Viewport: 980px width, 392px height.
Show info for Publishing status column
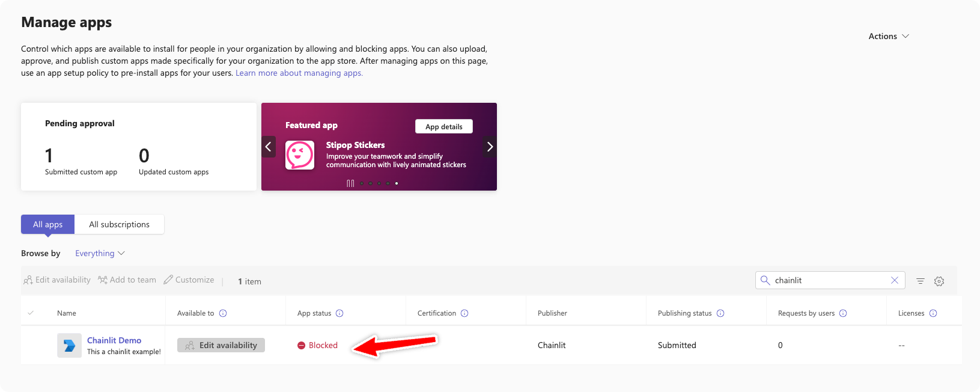pos(720,313)
